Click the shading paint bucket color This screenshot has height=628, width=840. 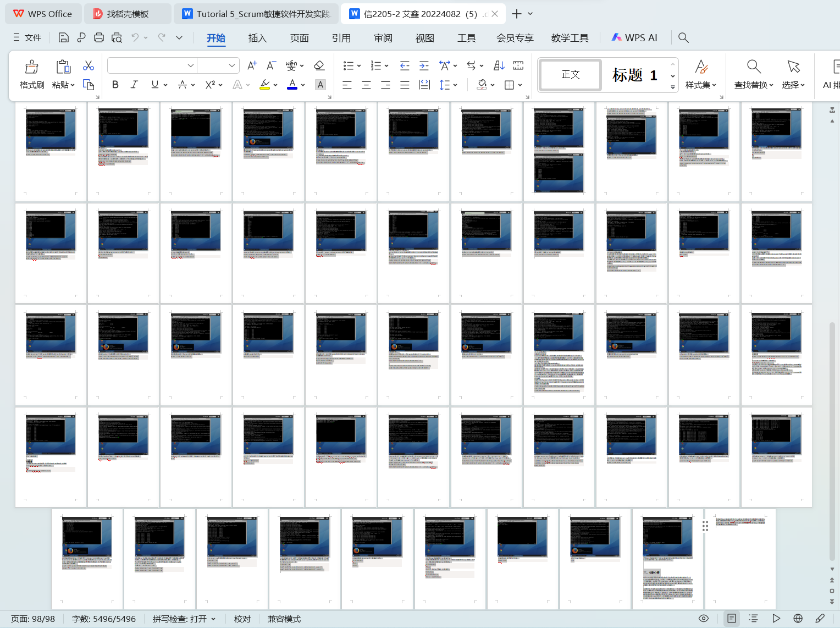[482, 85]
